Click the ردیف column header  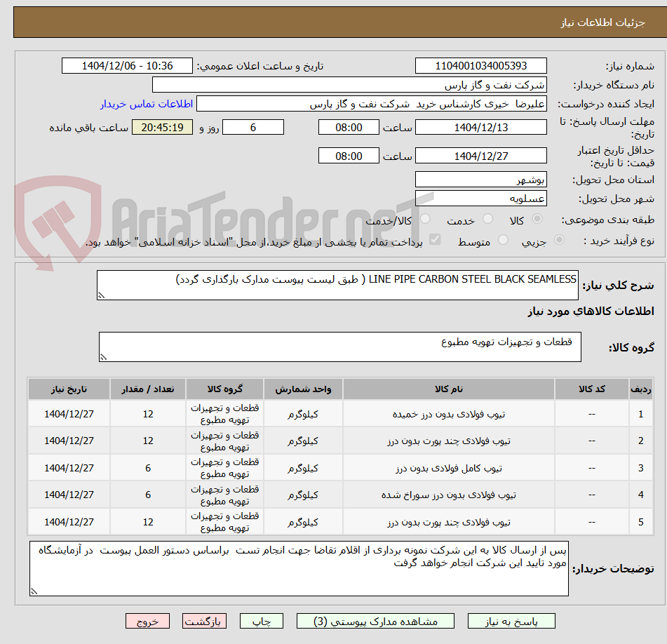coord(640,389)
